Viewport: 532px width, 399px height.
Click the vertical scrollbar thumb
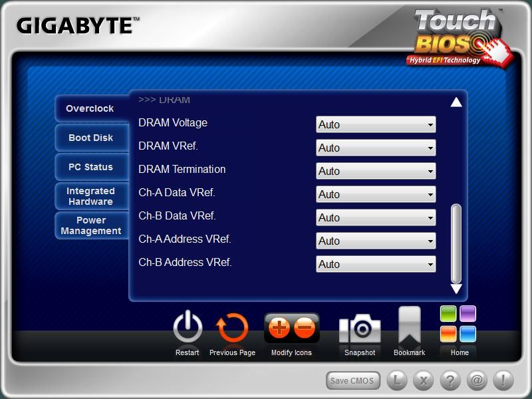[x=456, y=243]
